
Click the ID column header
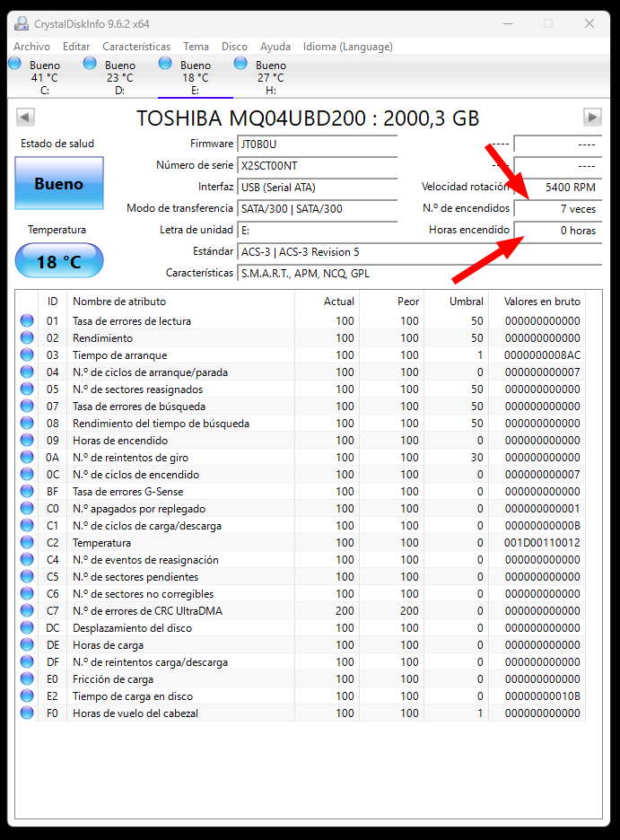coord(52,301)
